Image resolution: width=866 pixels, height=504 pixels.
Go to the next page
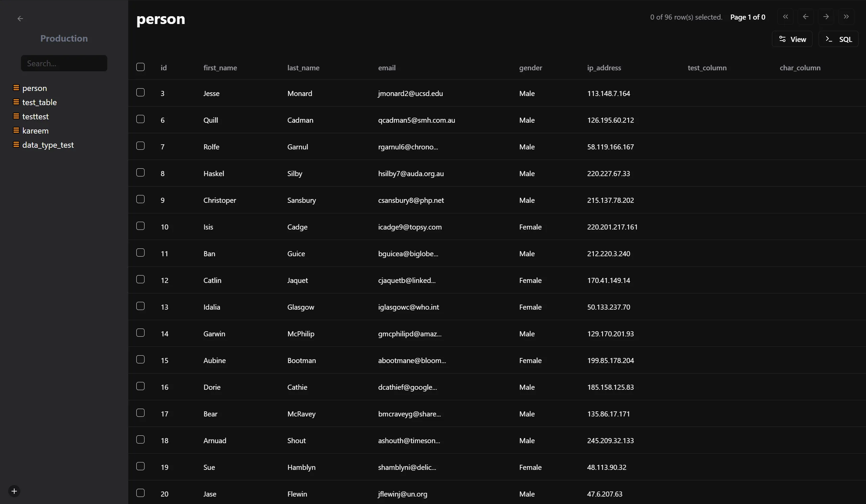pos(826,17)
